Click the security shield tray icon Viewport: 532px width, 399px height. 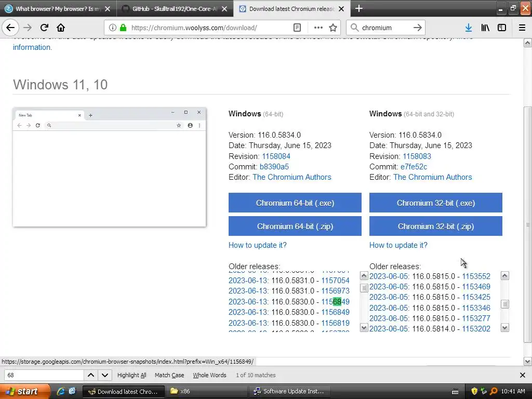(474, 391)
